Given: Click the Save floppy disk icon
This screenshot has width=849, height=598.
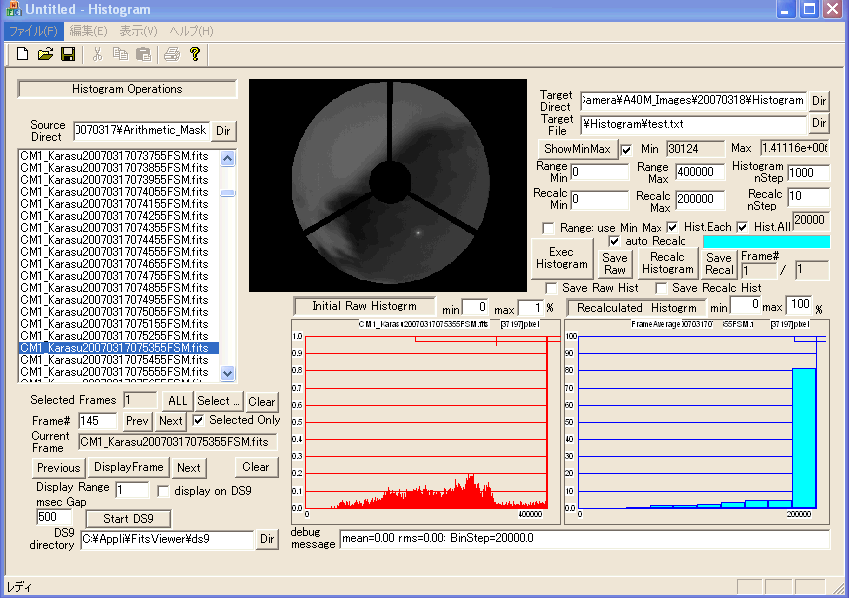Looking at the screenshot, I should click(x=68, y=54).
